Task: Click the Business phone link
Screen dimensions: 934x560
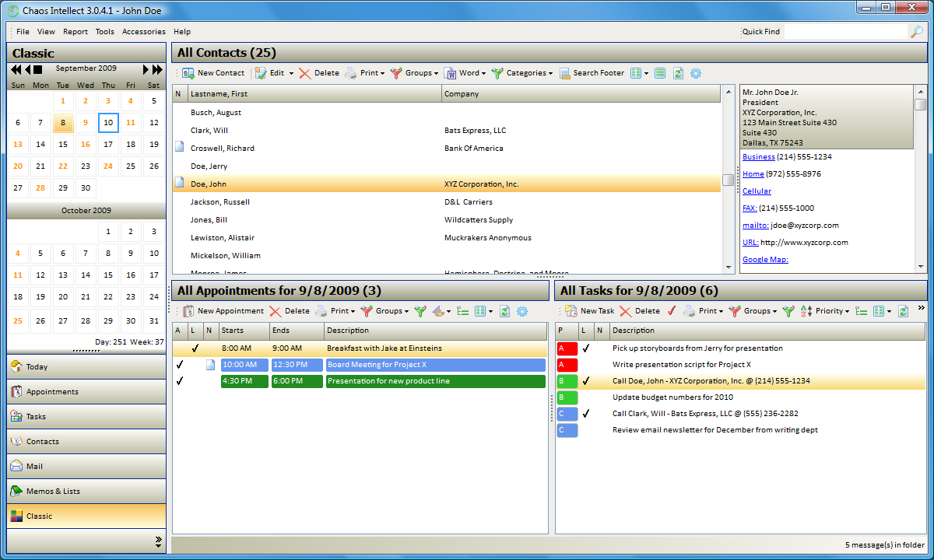Action: [x=759, y=157]
